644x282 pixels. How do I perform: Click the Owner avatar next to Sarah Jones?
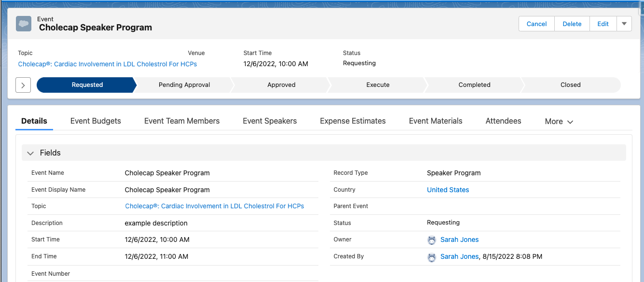point(432,240)
